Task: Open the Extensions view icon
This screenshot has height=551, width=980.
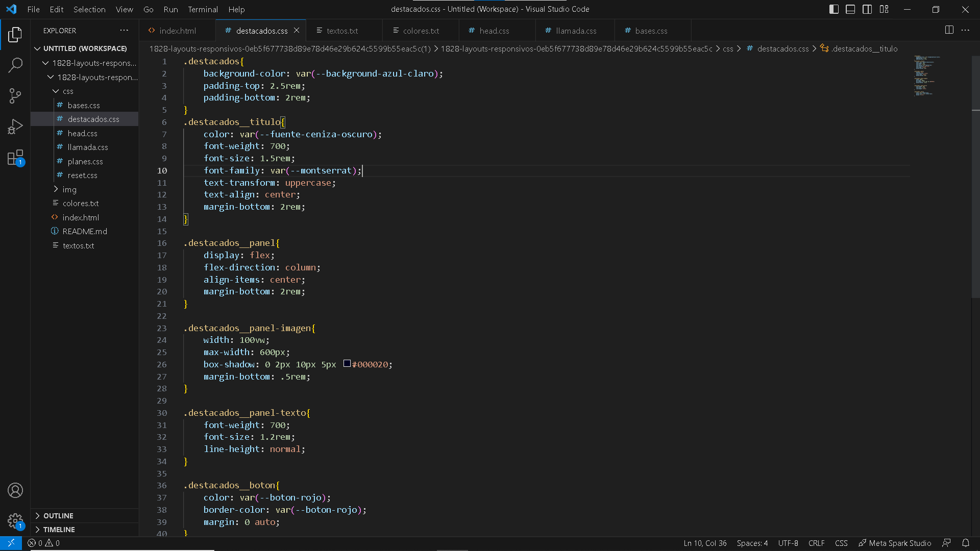Action: click(15, 158)
